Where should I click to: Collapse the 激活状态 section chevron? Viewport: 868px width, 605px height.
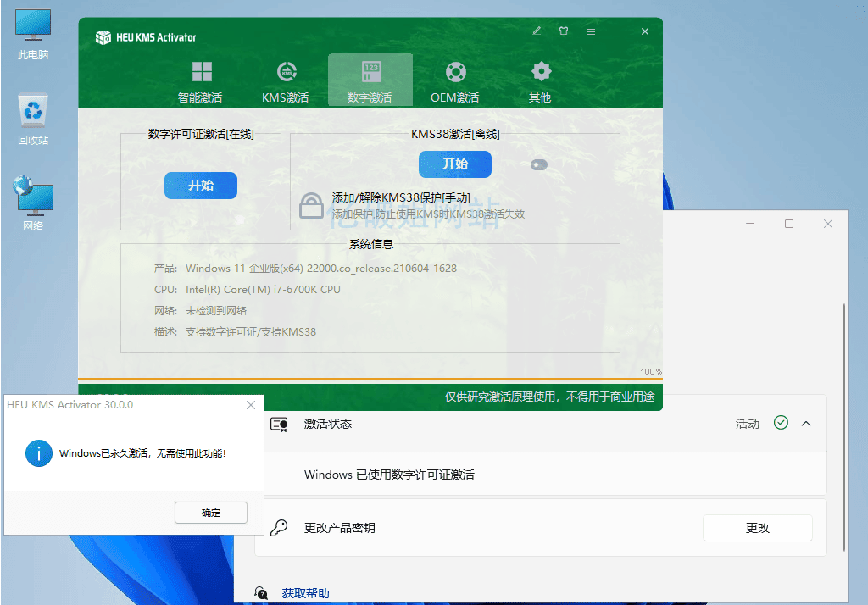coord(805,425)
